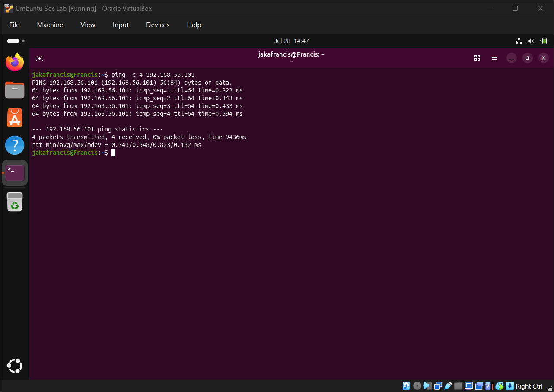Click the shared folders status icon

point(458,386)
